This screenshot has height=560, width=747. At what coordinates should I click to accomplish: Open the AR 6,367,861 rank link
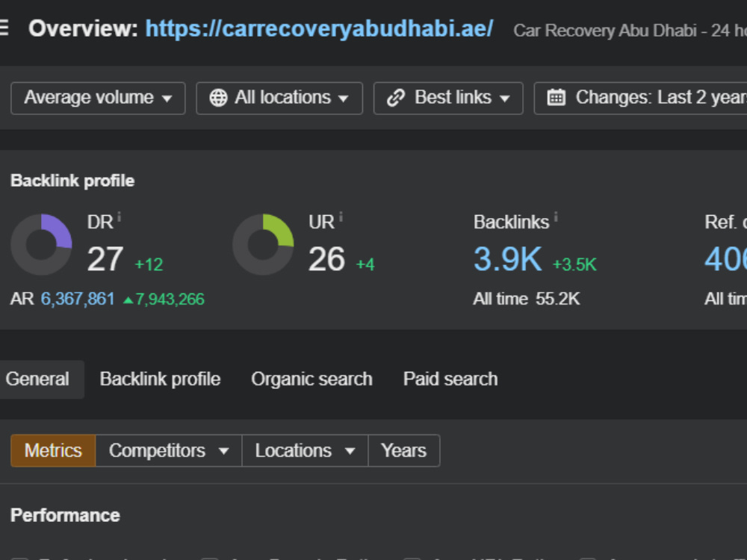pyautogui.click(x=78, y=299)
